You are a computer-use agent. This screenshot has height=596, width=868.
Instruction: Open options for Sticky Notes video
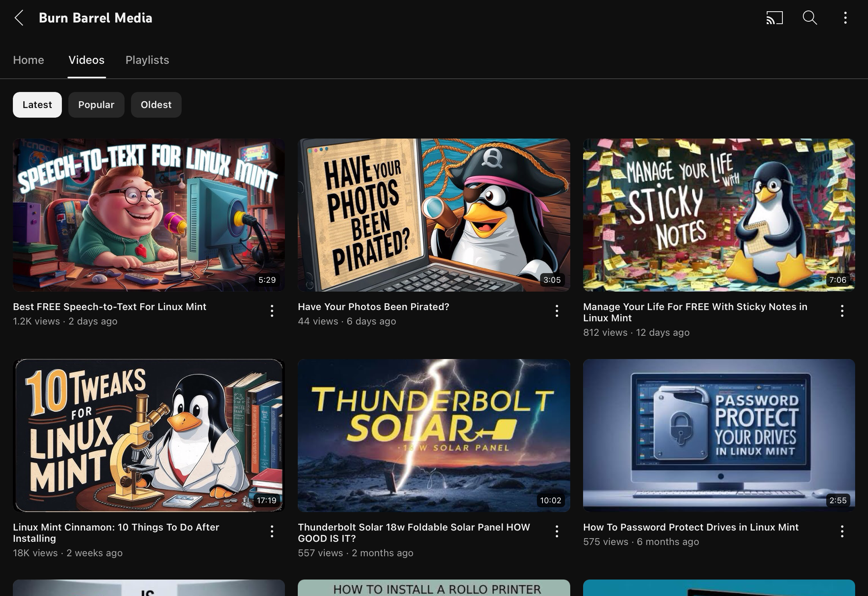pyautogui.click(x=842, y=311)
